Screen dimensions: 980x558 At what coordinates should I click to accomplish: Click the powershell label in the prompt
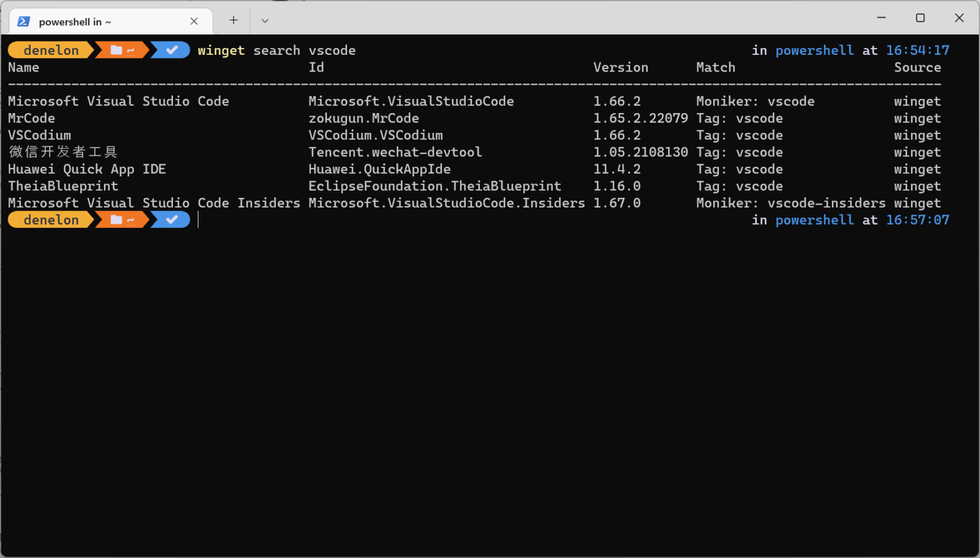814,50
